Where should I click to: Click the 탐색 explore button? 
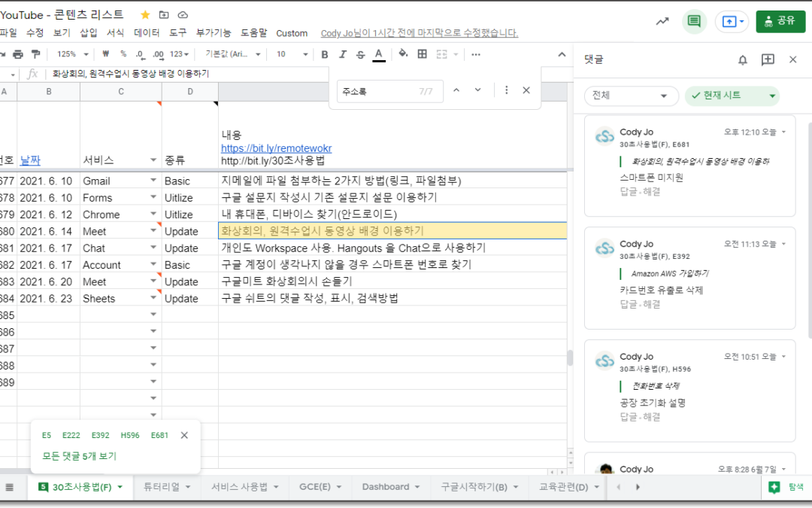(786, 487)
